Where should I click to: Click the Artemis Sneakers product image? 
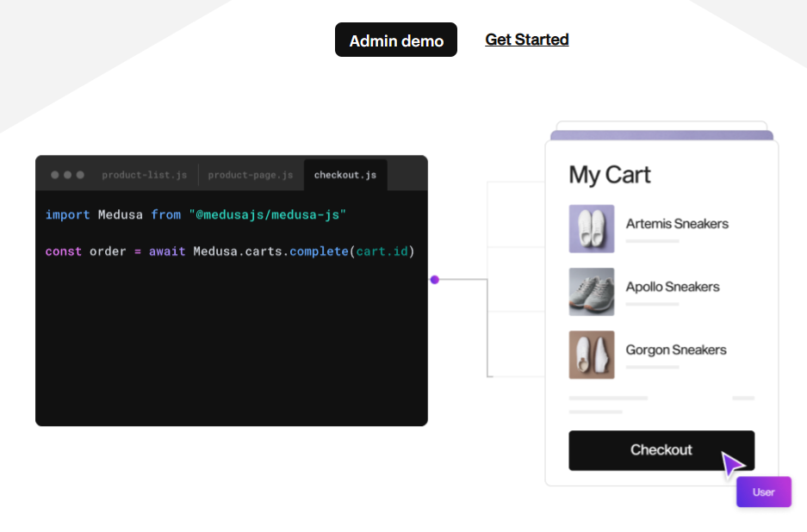pyautogui.click(x=592, y=229)
